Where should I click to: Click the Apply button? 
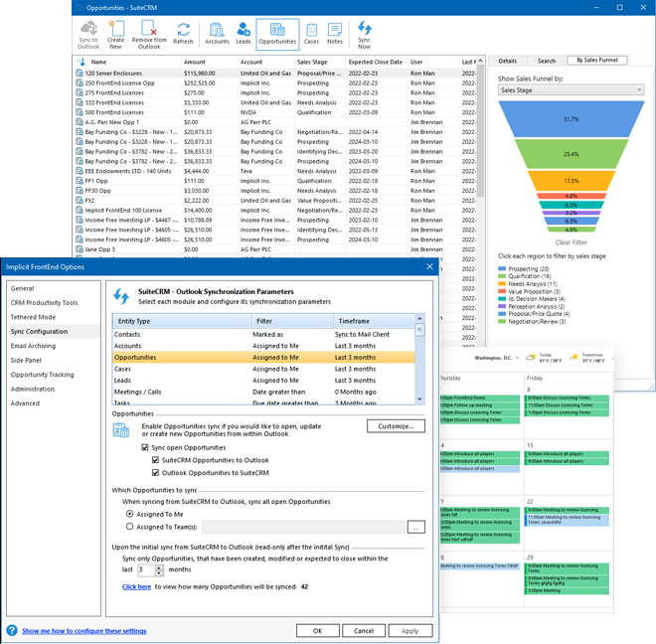click(x=410, y=631)
